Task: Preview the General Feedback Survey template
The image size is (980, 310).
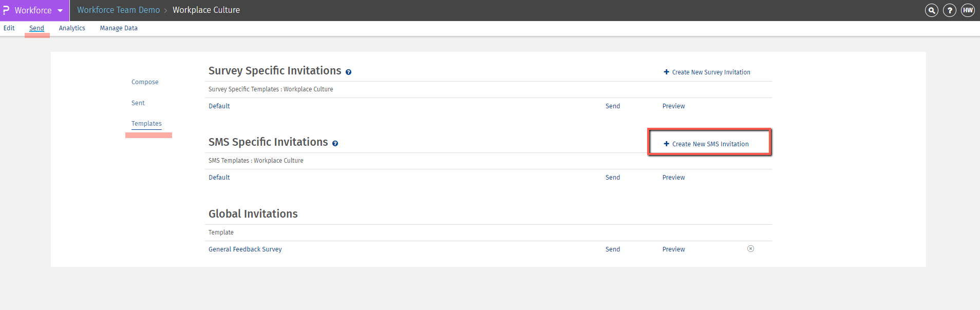Action: click(x=673, y=249)
